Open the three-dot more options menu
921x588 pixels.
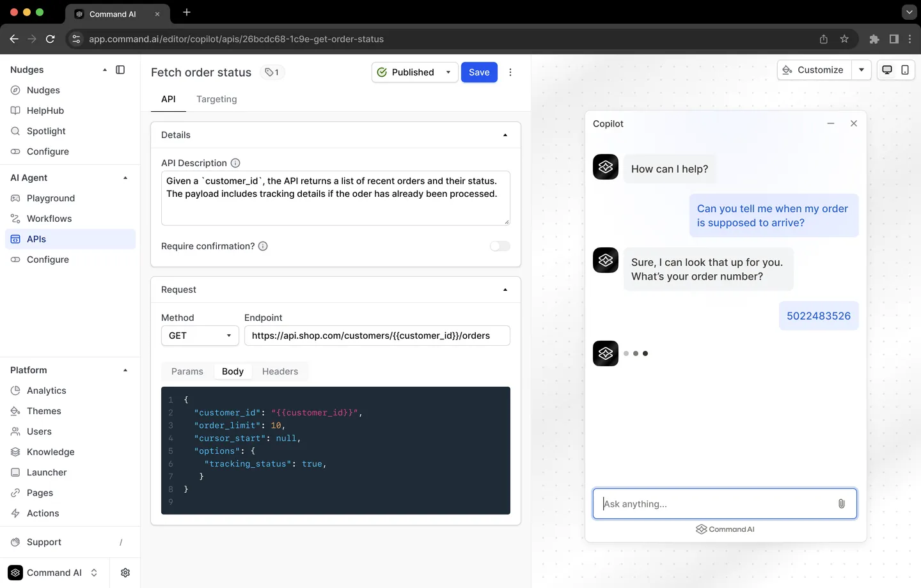(510, 72)
